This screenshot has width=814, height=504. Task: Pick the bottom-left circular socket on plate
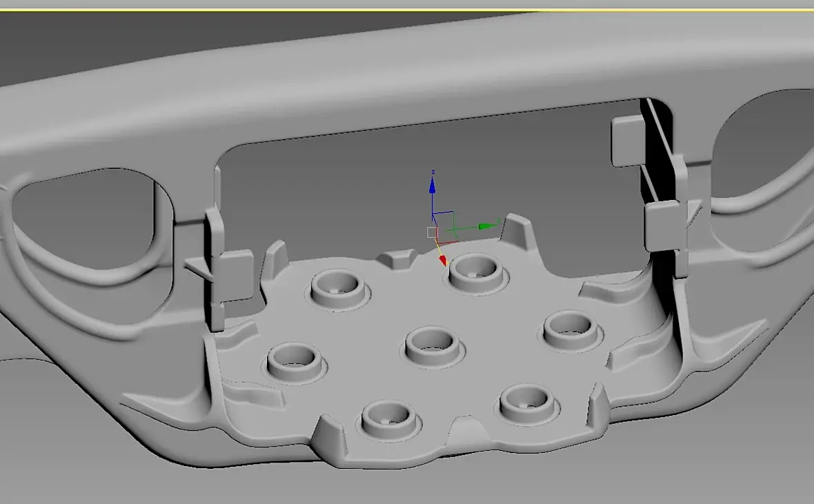[388, 419]
